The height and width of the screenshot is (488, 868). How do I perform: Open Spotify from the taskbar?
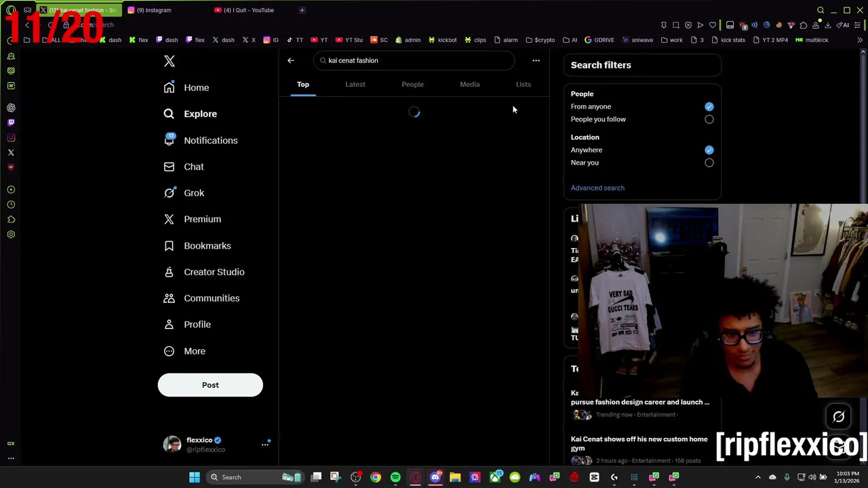tap(395, 477)
